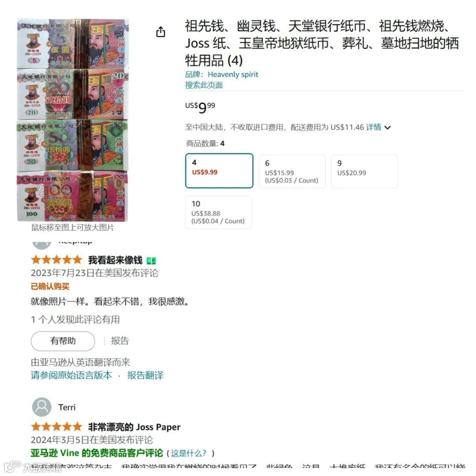476x476 pixels.
Task: Click 报告翻译 link
Action: (145, 375)
